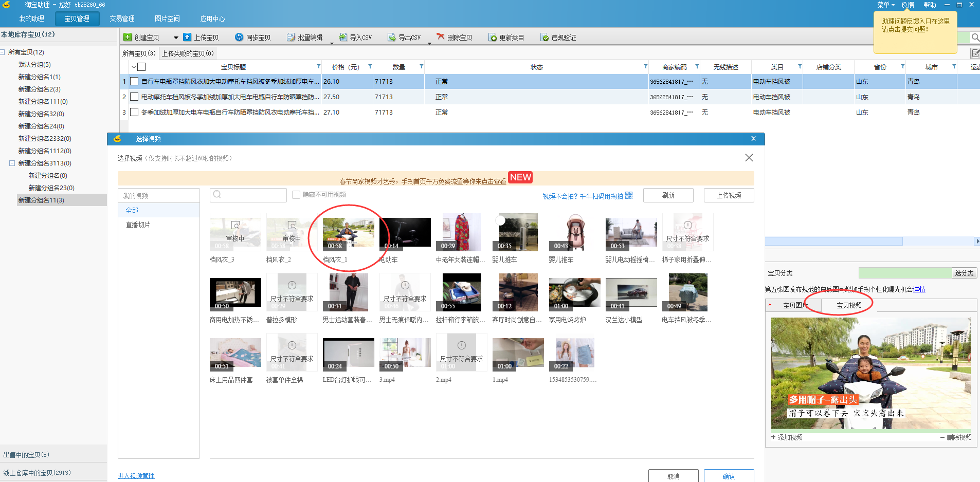Click the 上传宝贝 upload arrow icon

[187, 38]
